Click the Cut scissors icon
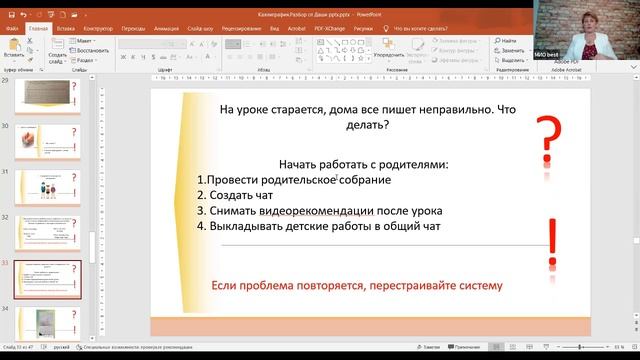The height and width of the screenshot is (360, 640). pos(30,41)
